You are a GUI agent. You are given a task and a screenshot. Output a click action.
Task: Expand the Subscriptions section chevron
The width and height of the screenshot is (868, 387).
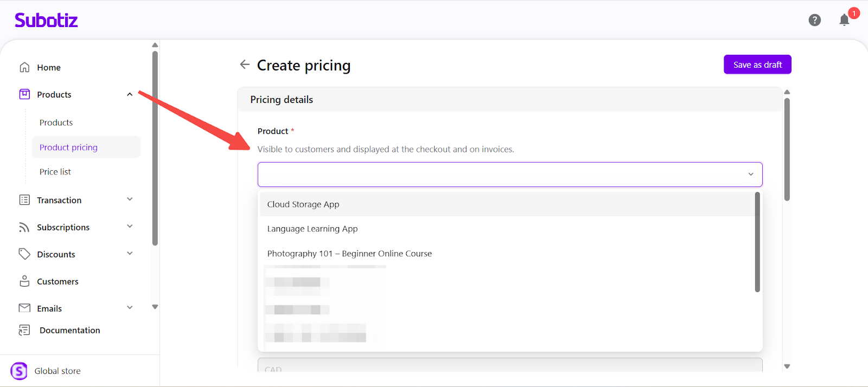[130, 227]
